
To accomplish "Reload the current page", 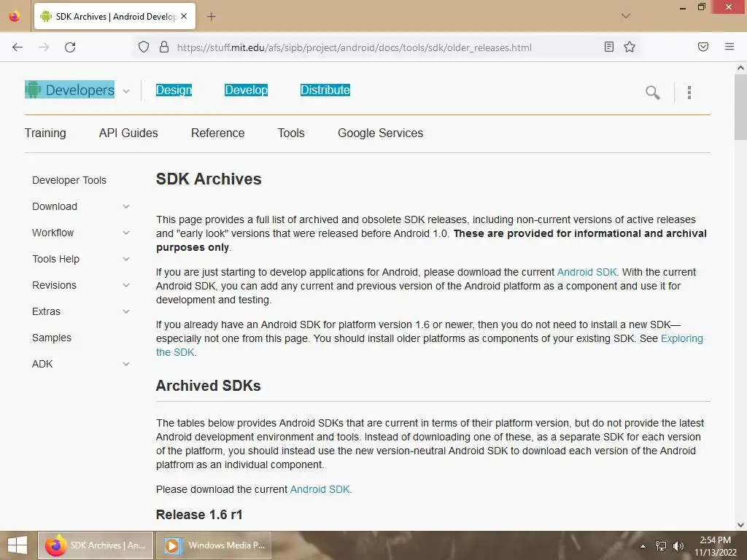I will [70, 47].
